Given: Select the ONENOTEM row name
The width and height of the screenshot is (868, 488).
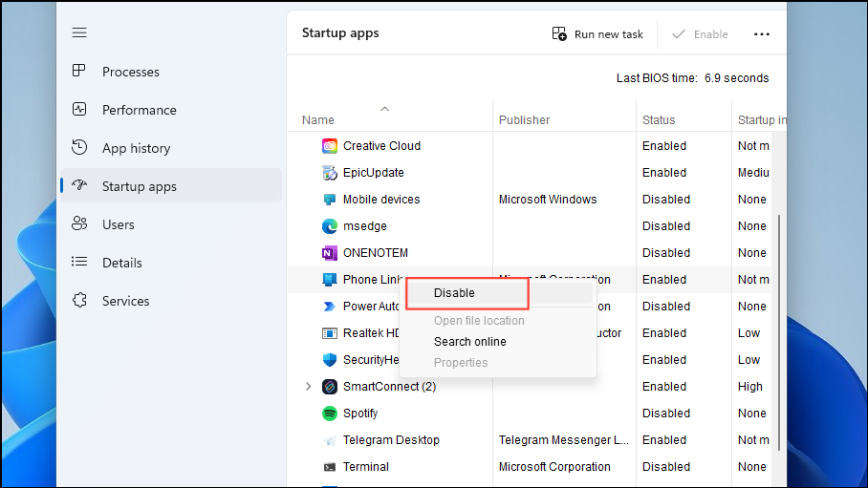Looking at the screenshot, I should pos(376,253).
